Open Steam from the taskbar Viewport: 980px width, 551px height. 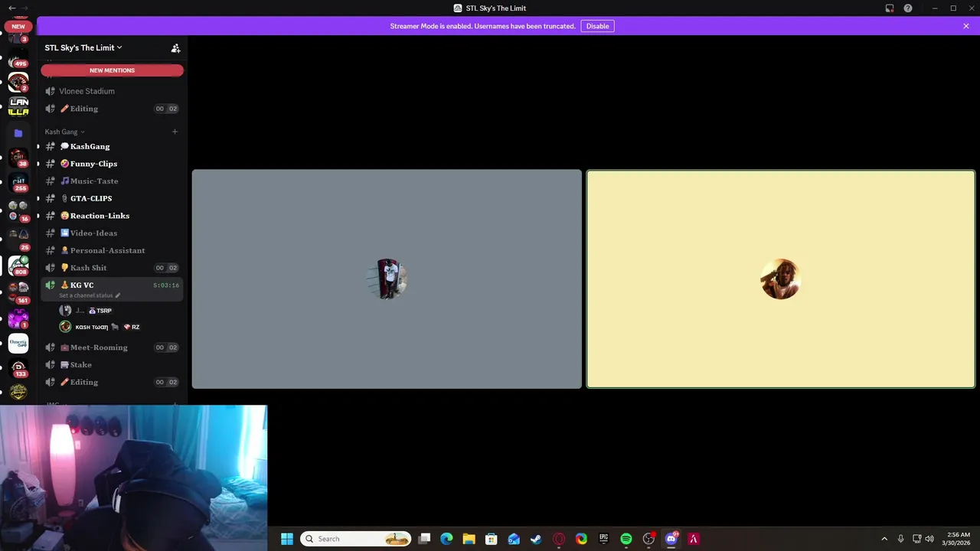point(536,539)
